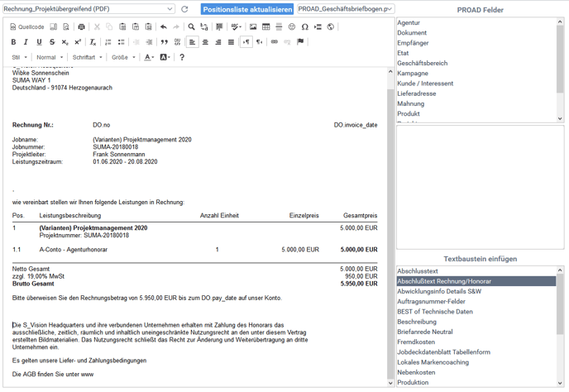The image size is (569, 392).
Task: Click the undo arrow icon
Action: (x=164, y=27)
